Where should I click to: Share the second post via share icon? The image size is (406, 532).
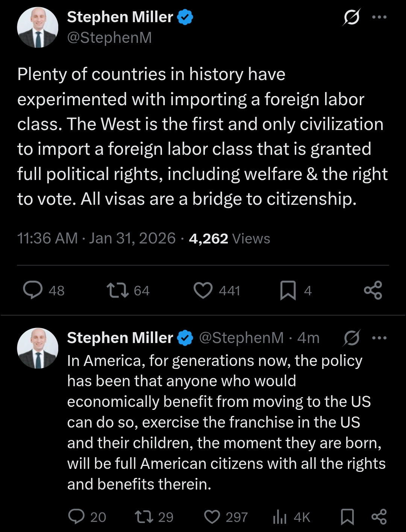tap(379, 517)
